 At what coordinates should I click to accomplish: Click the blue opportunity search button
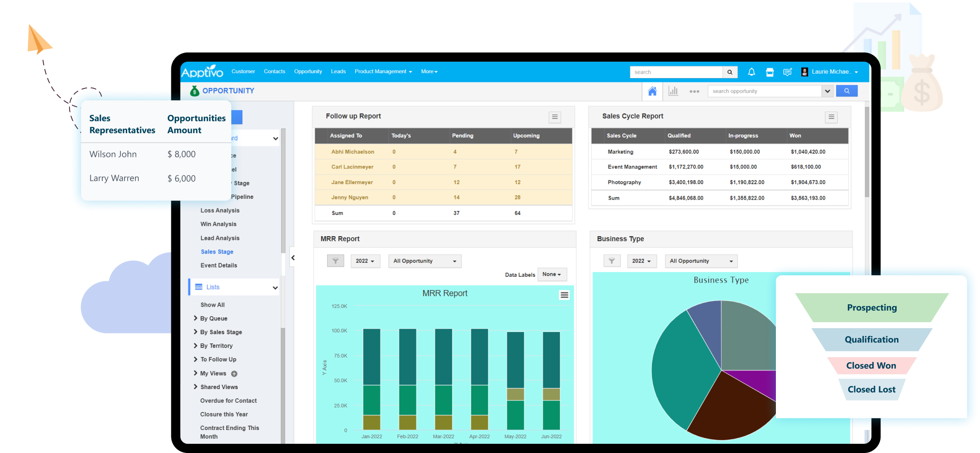pyautogui.click(x=846, y=91)
